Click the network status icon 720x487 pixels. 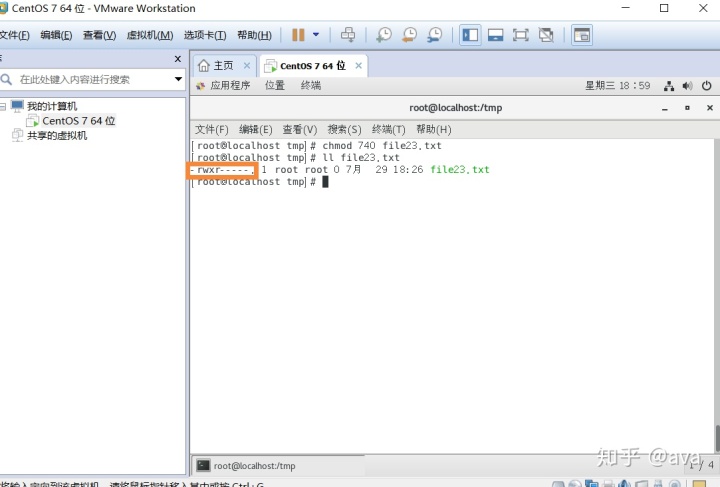tap(669, 86)
